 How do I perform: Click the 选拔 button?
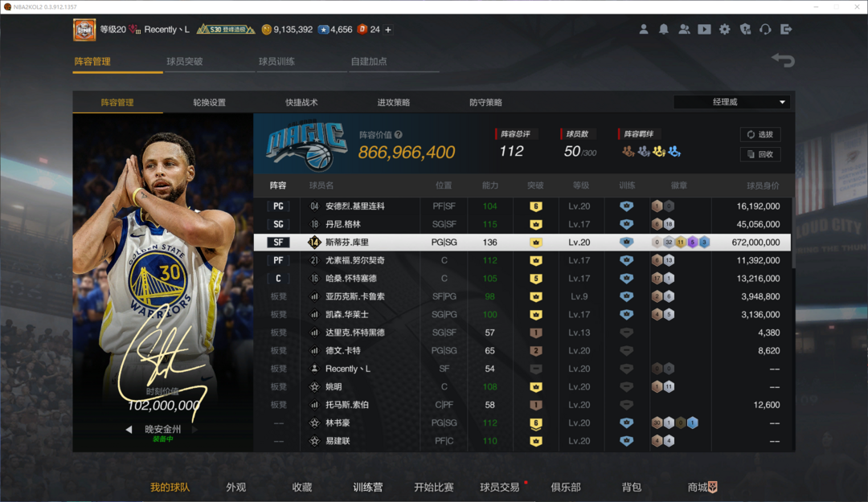pyautogui.click(x=760, y=134)
